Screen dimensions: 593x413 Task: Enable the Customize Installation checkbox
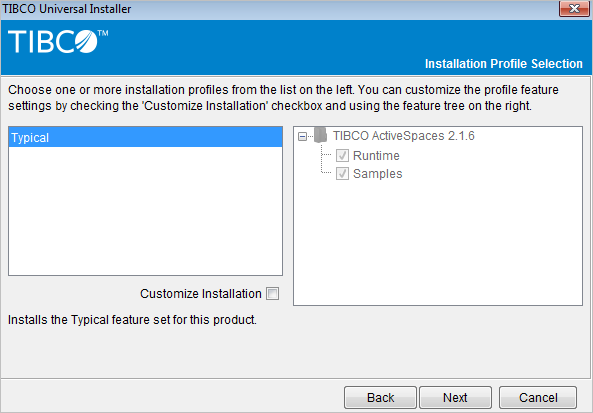pyautogui.click(x=272, y=293)
